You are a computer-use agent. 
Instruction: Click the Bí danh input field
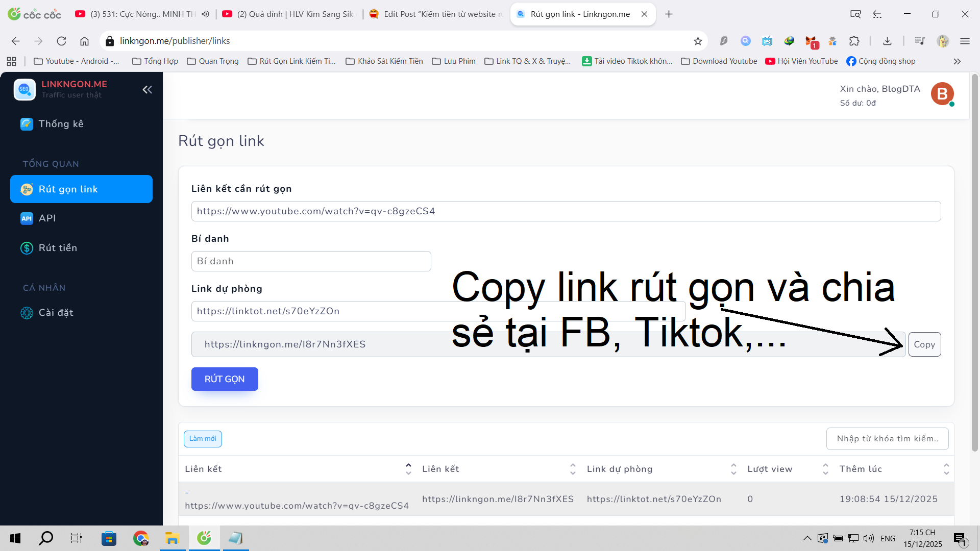click(311, 261)
